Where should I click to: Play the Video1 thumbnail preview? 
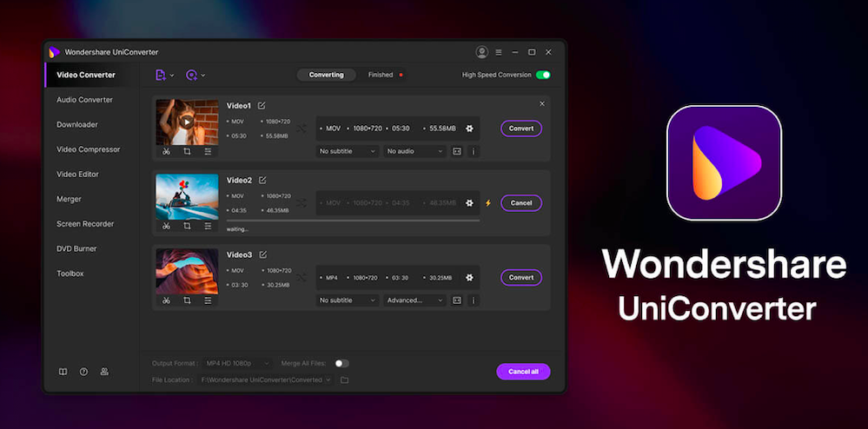[x=187, y=122]
